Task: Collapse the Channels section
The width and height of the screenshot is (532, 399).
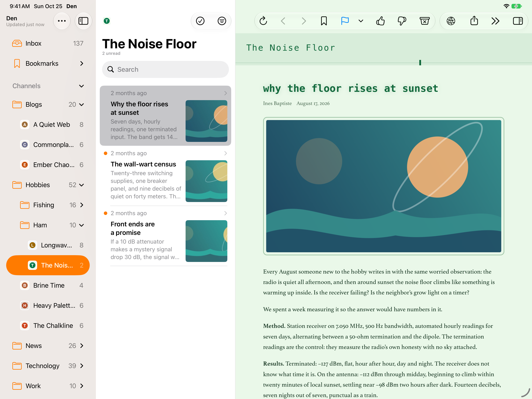Action: click(82, 86)
